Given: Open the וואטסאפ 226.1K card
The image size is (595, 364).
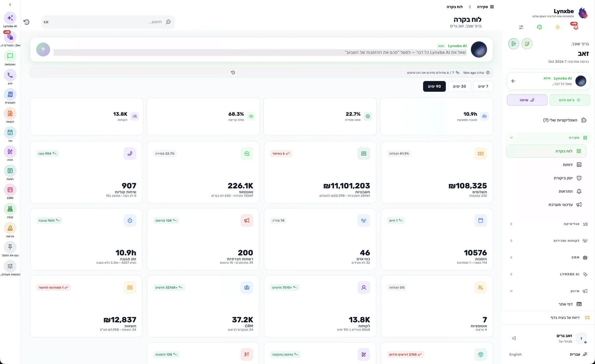Looking at the screenshot, I should [203, 172].
